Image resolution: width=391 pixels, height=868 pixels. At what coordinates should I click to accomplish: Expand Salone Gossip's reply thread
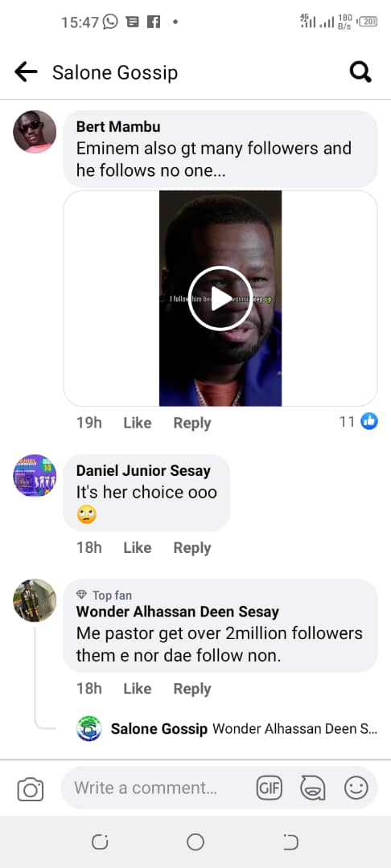click(x=227, y=728)
